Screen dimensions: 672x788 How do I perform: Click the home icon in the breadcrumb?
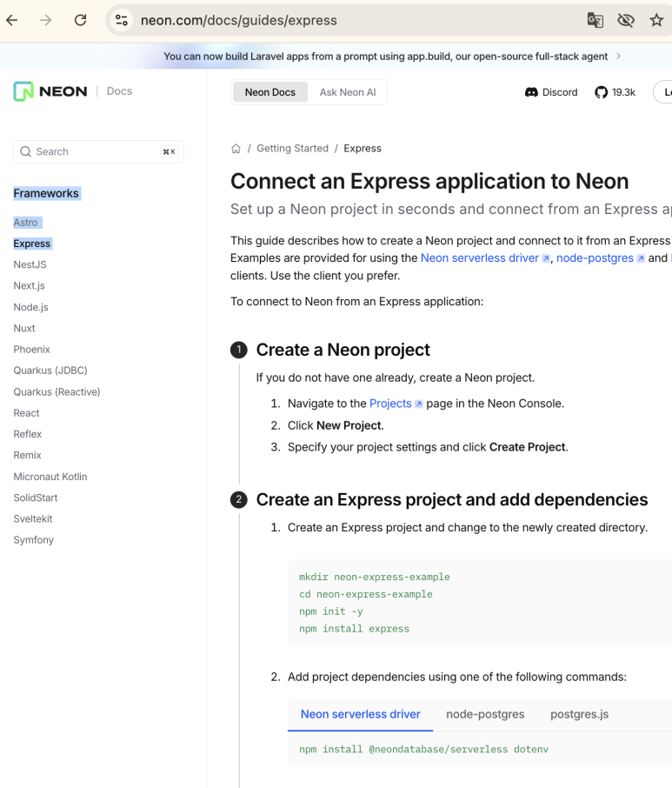point(236,149)
